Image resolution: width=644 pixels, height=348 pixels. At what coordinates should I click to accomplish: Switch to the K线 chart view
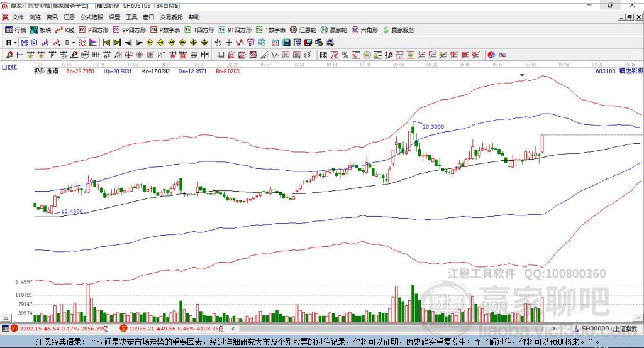click(65, 30)
